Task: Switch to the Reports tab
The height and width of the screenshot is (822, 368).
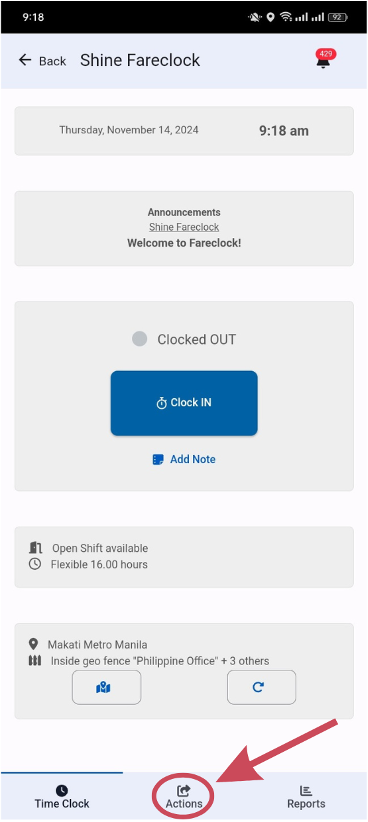Action: [x=306, y=797]
